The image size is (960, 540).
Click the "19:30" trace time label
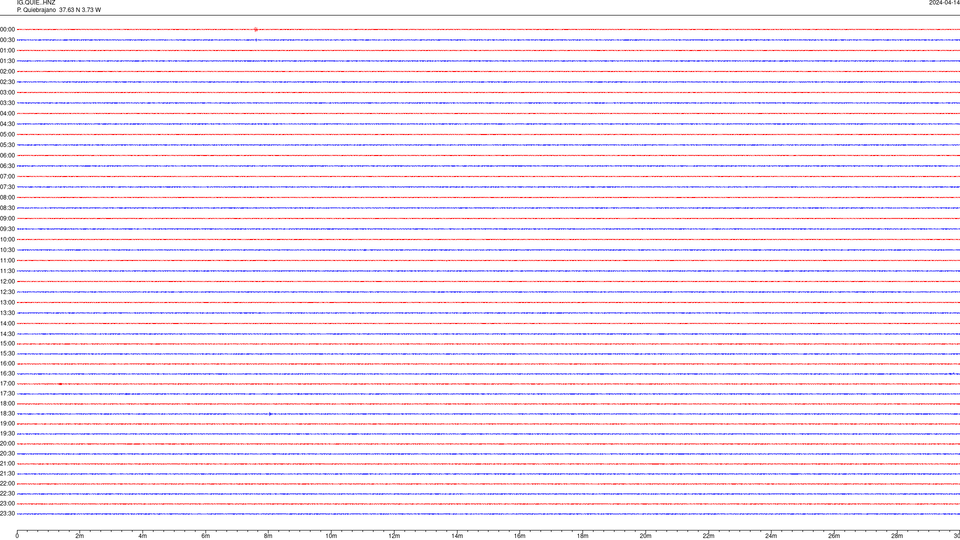click(x=7, y=433)
